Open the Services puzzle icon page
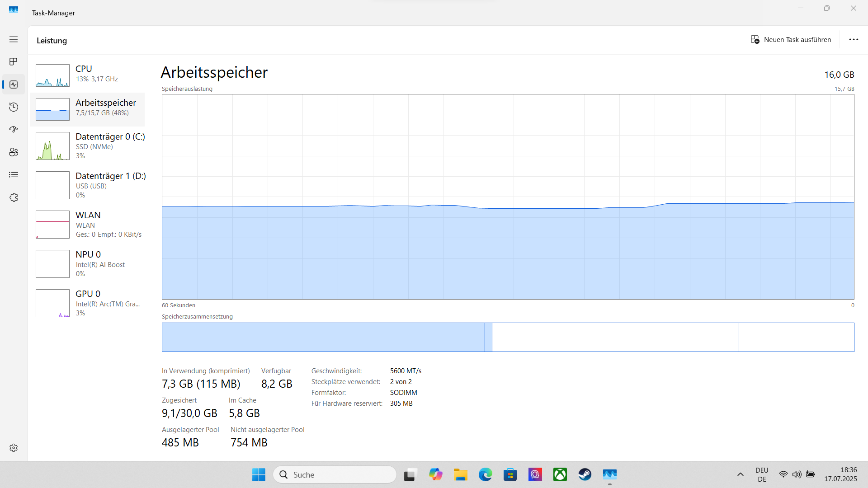 (x=14, y=197)
